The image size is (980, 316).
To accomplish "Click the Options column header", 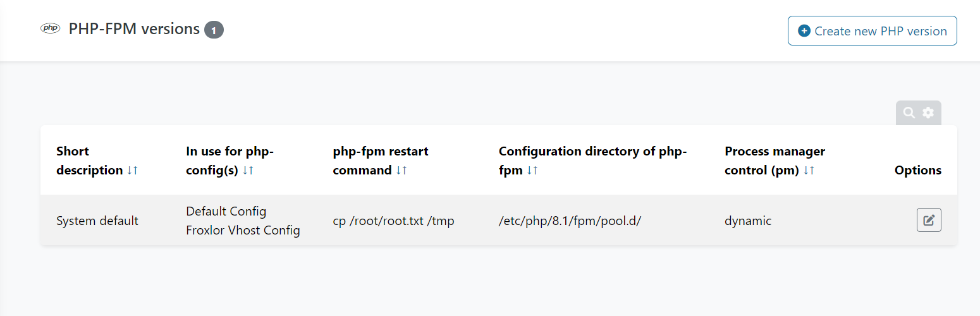I will pos(917,170).
